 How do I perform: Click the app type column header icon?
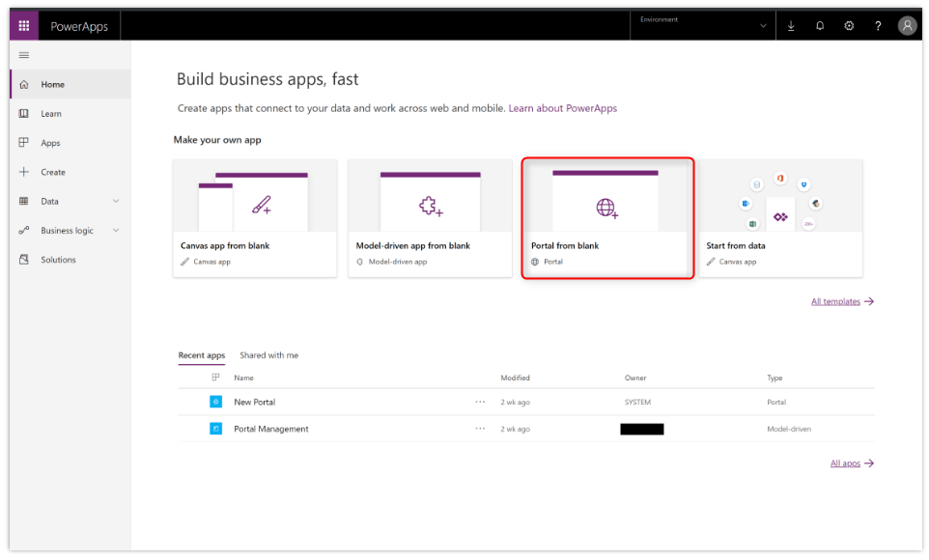(x=215, y=378)
